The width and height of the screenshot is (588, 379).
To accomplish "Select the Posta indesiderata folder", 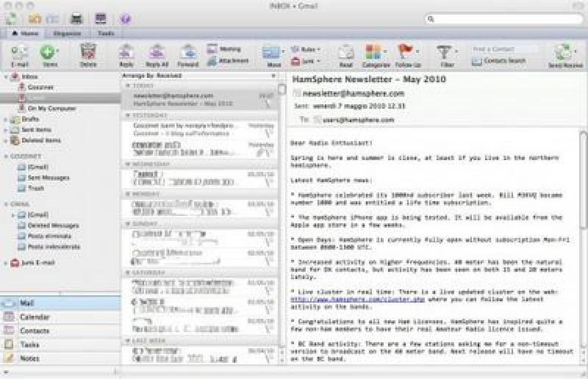I will coord(60,247).
